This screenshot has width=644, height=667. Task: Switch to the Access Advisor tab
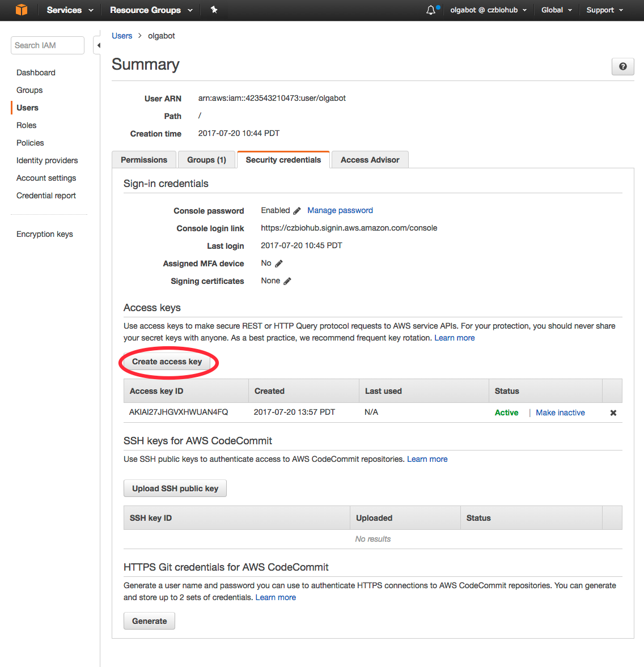point(370,160)
